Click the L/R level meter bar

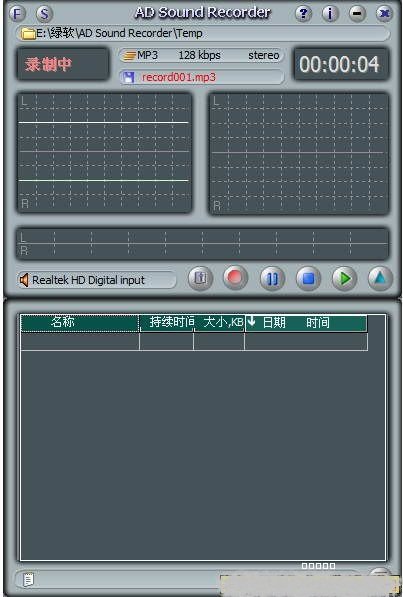202,244
